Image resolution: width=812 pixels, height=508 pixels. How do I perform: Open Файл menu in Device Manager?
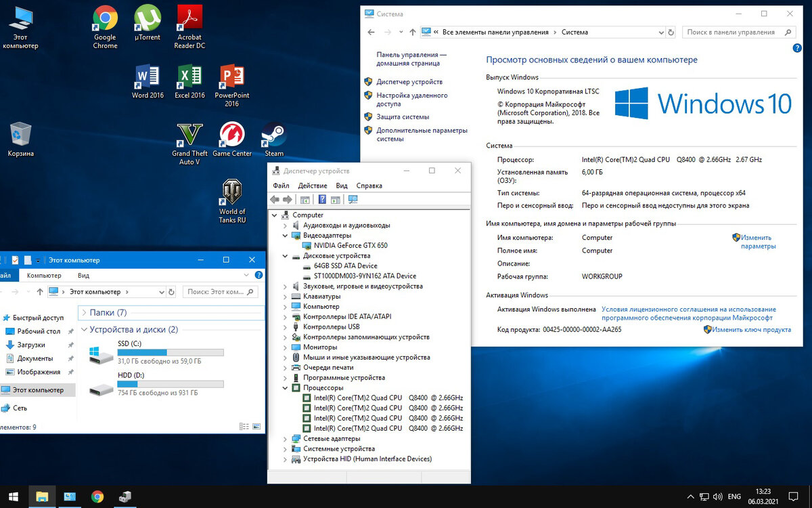[x=281, y=186]
